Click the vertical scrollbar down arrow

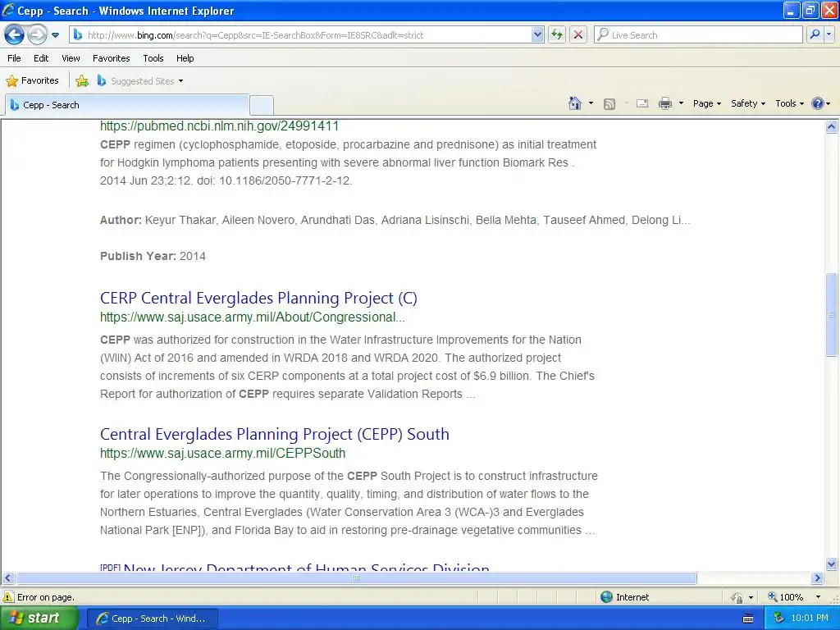click(832, 564)
